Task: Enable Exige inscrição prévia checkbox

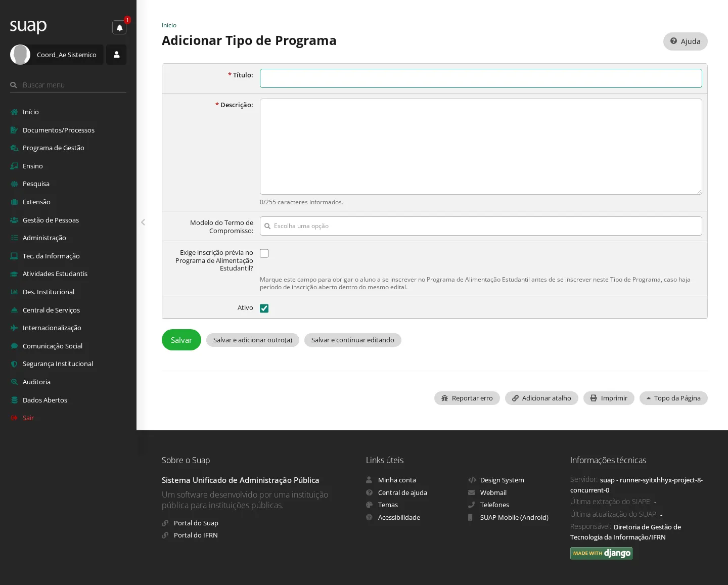Action: point(264,253)
